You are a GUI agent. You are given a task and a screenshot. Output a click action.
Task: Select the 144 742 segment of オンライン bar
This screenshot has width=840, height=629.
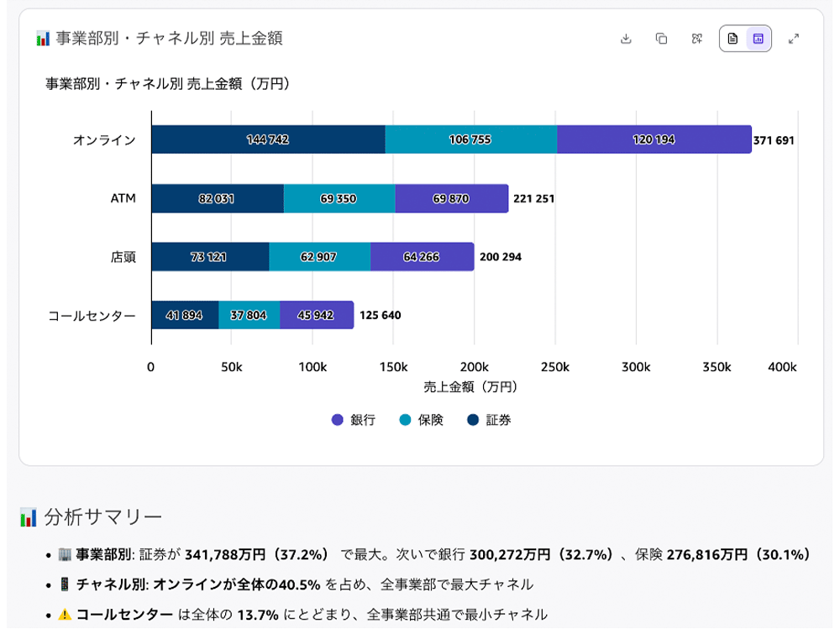click(268, 139)
